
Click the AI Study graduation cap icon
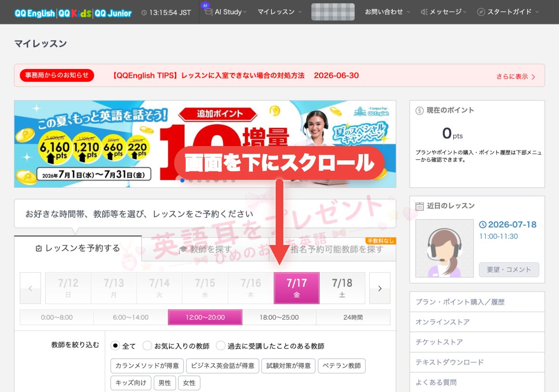pos(208,11)
